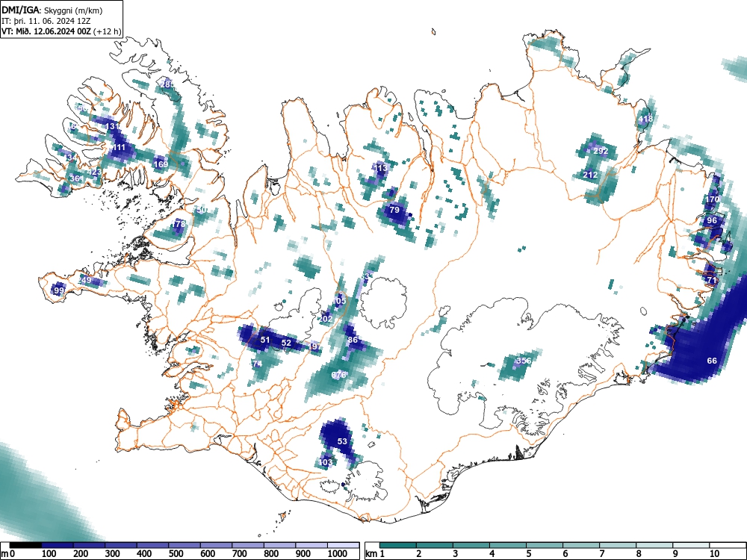Click the value '169' in the Westfjords

(x=161, y=164)
